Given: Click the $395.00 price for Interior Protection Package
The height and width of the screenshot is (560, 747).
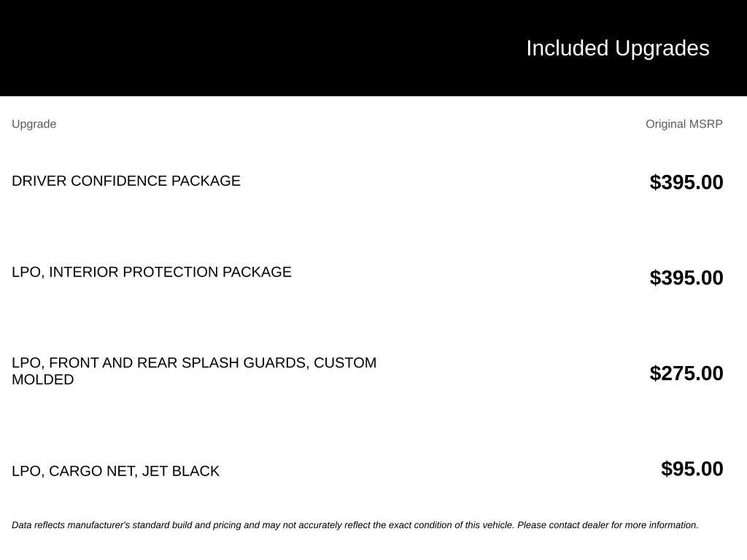Looking at the screenshot, I should (686, 278).
